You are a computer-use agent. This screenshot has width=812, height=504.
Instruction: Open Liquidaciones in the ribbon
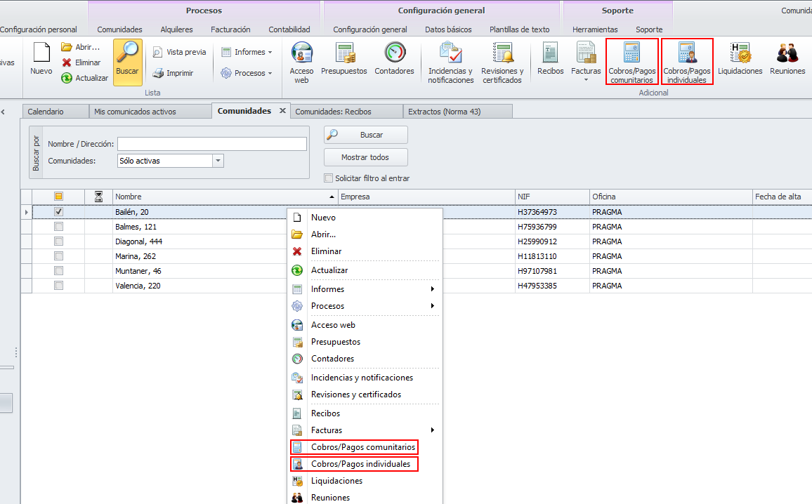point(740,53)
